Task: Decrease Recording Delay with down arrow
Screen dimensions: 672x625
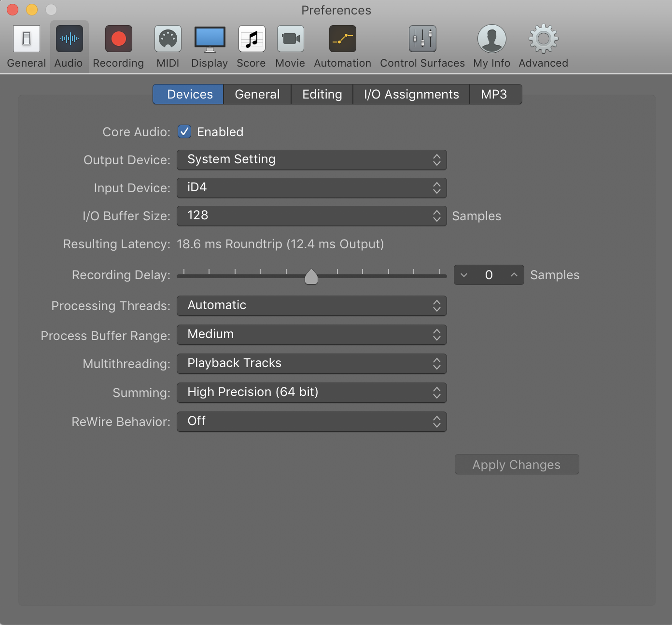Action: (x=464, y=275)
